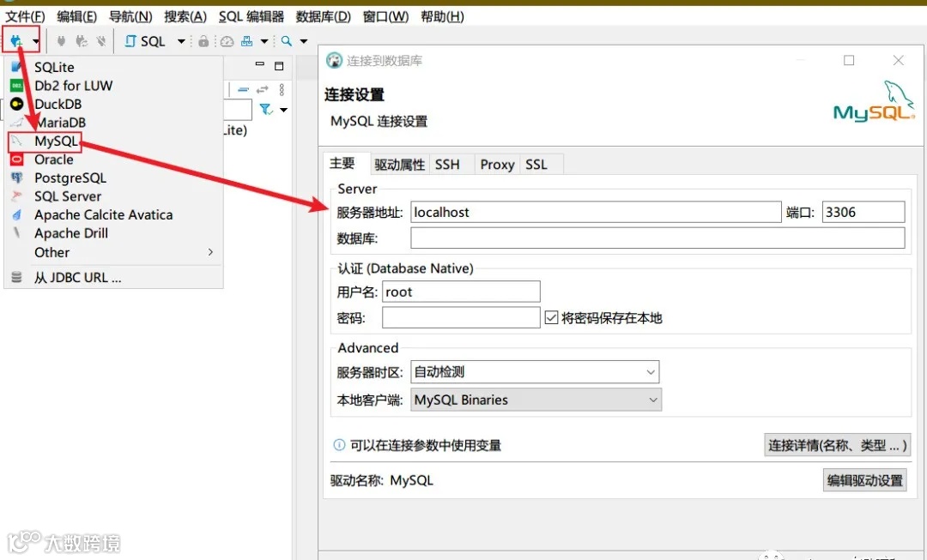Maximize the database navigator panel
Screen dimensions: 927x560
coord(279,65)
